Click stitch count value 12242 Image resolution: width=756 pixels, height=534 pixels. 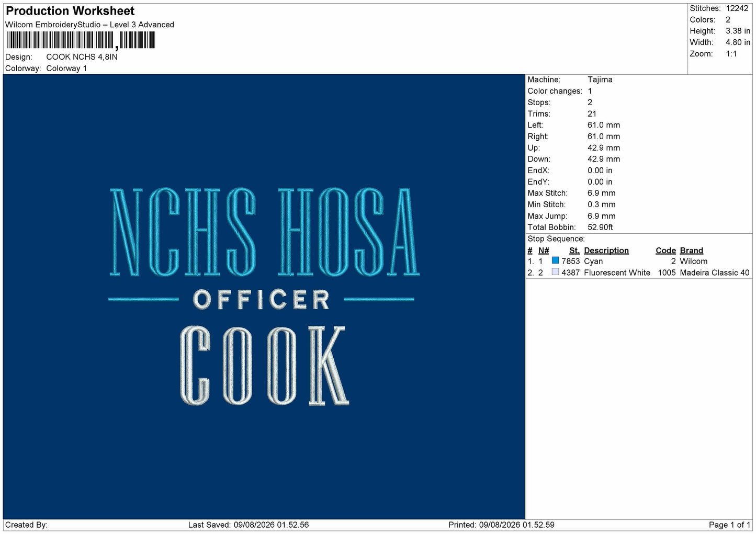point(737,8)
